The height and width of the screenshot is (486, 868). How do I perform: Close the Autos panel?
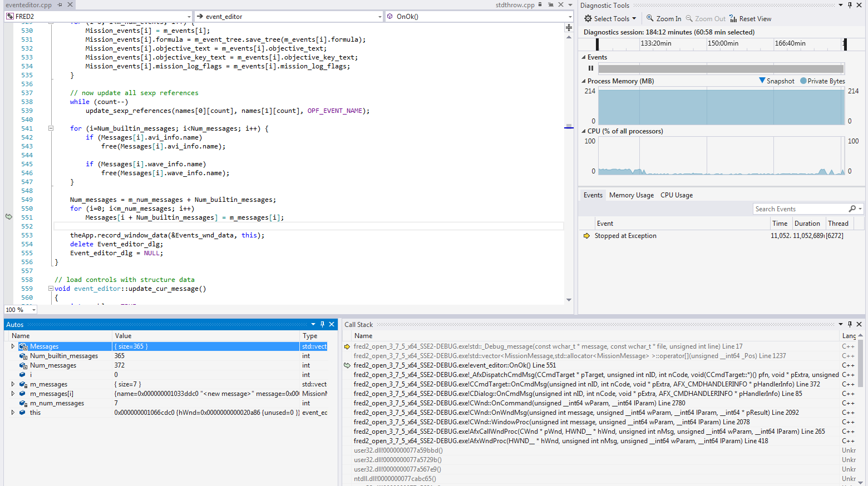tap(332, 325)
